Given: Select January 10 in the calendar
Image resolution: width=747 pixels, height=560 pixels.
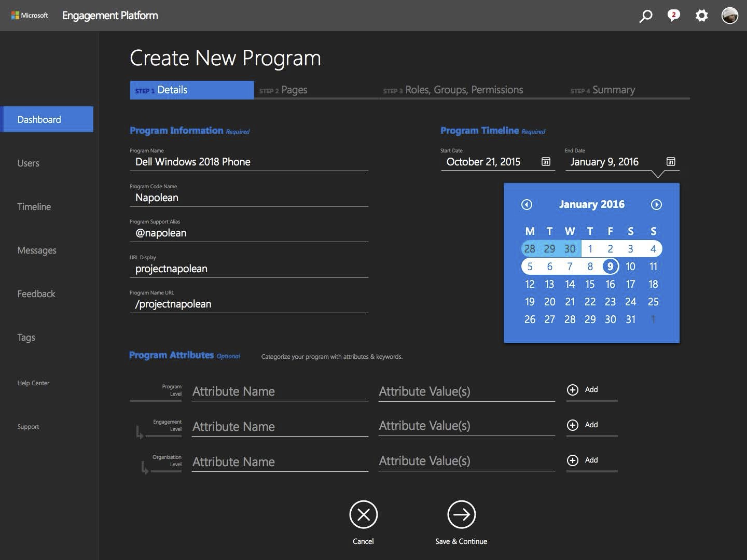Looking at the screenshot, I should coord(630,267).
